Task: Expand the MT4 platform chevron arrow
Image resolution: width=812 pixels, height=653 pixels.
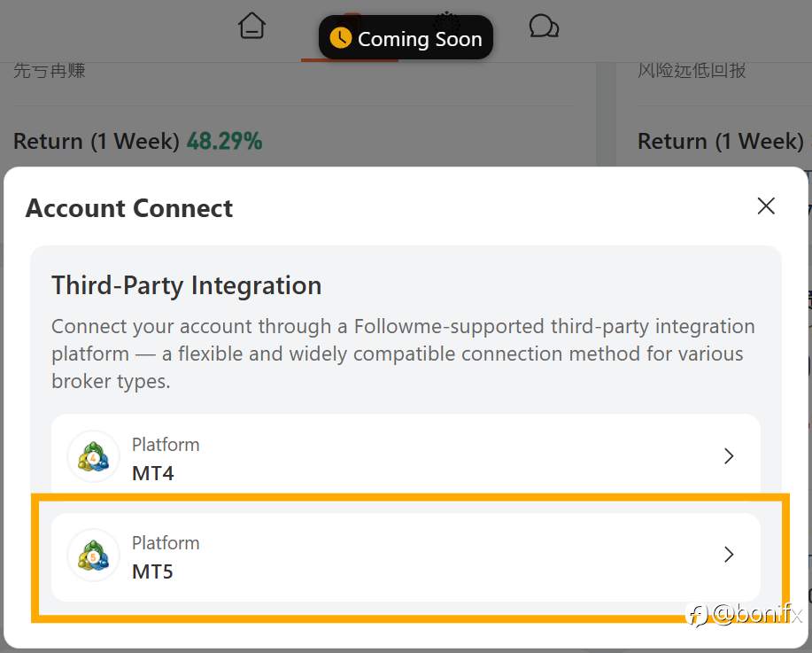Action: pyautogui.click(x=729, y=456)
